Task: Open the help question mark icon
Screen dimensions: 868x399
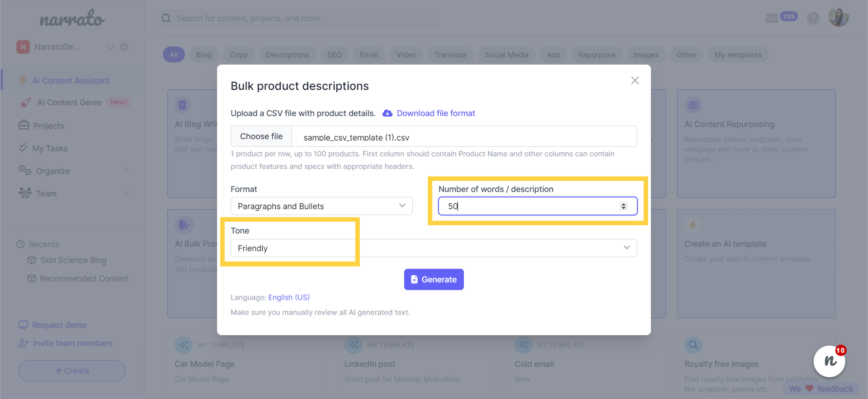Action: pyautogui.click(x=813, y=18)
